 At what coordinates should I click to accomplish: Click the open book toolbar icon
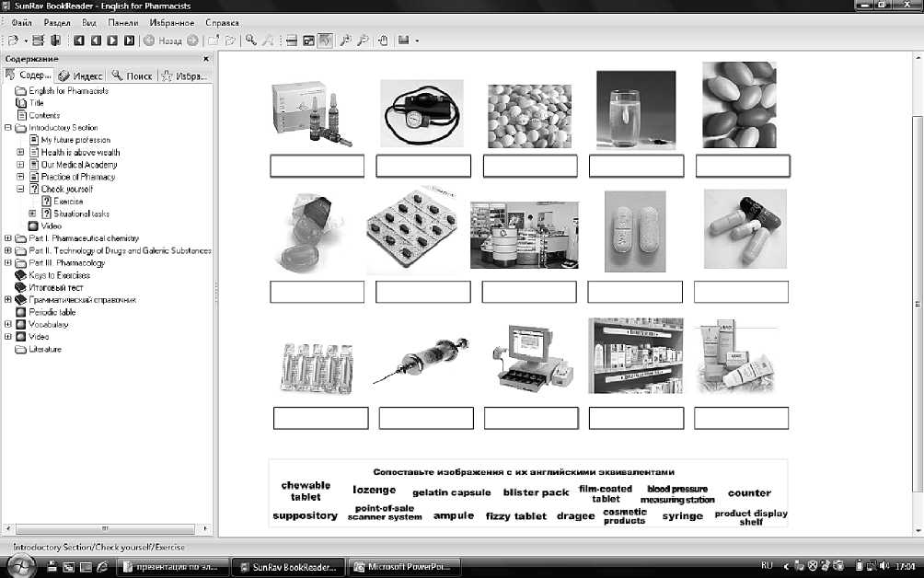[14, 40]
